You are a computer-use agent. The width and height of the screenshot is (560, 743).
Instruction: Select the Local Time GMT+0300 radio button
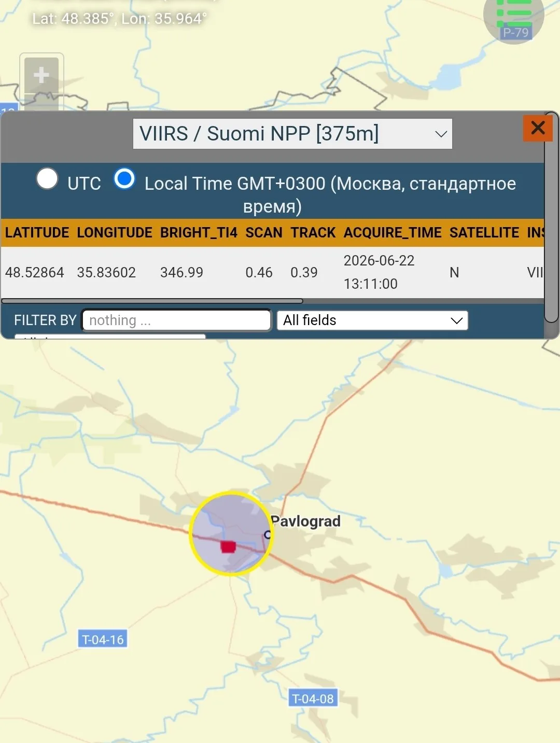pos(124,179)
